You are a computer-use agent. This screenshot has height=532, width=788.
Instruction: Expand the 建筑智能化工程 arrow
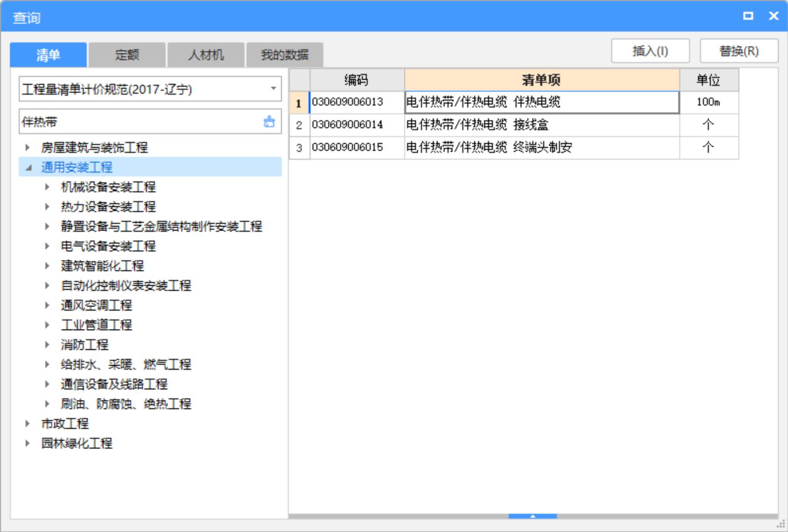[x=47, y=266]
